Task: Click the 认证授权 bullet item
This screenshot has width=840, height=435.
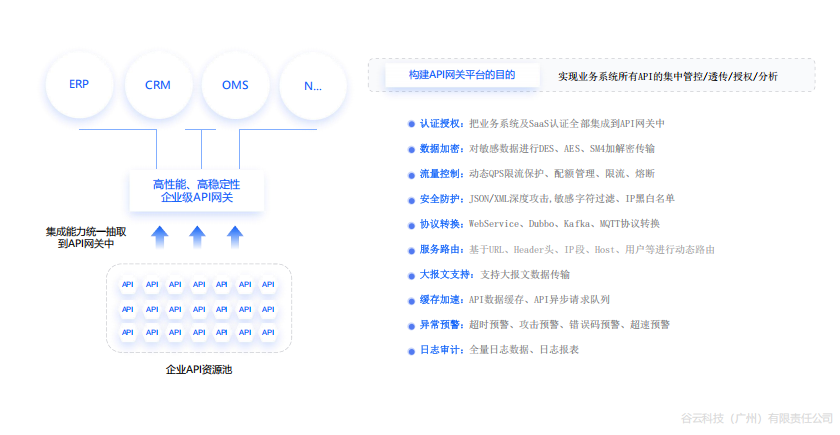Action: [439, 124]
